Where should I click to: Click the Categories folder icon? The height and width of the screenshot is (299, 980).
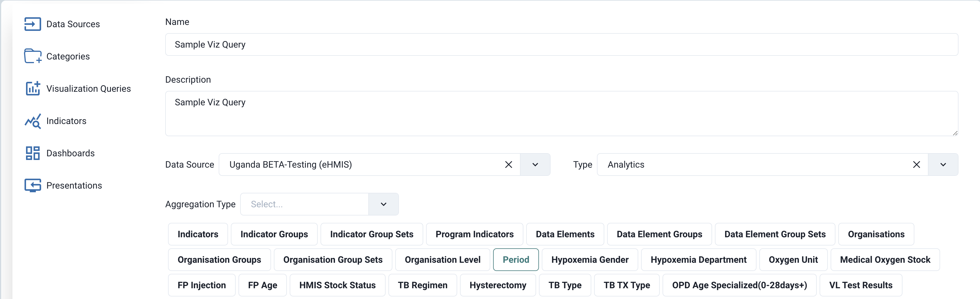(x=33, y=56)
